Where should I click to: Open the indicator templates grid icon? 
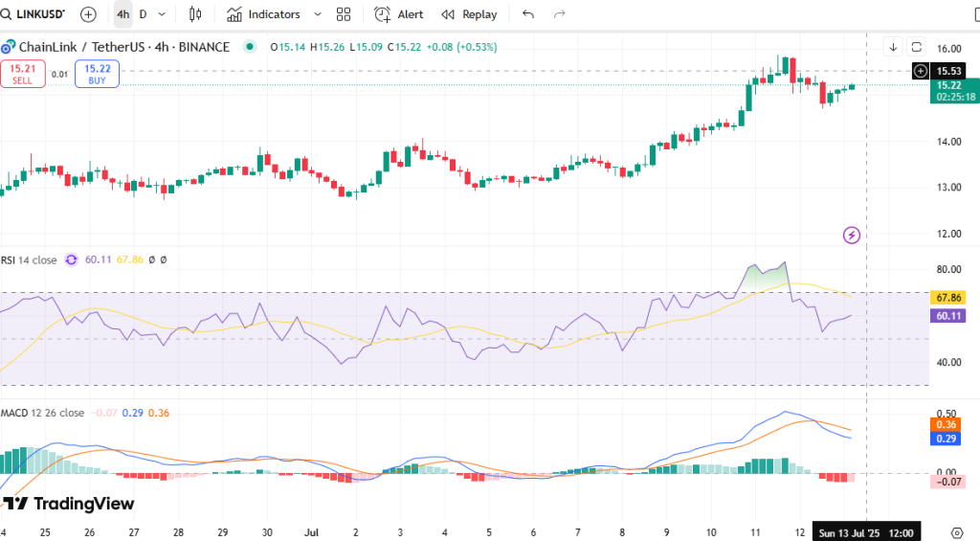pos(344,14)
